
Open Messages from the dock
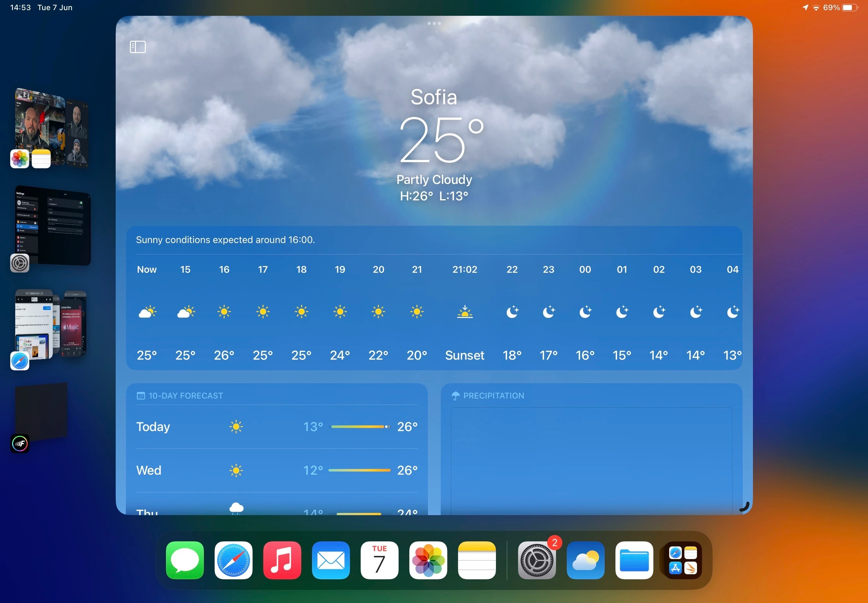click(185, 560)
